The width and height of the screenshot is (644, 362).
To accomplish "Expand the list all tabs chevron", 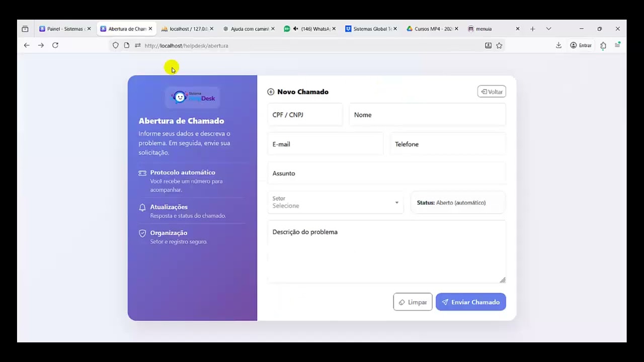I will click(548, 29).
